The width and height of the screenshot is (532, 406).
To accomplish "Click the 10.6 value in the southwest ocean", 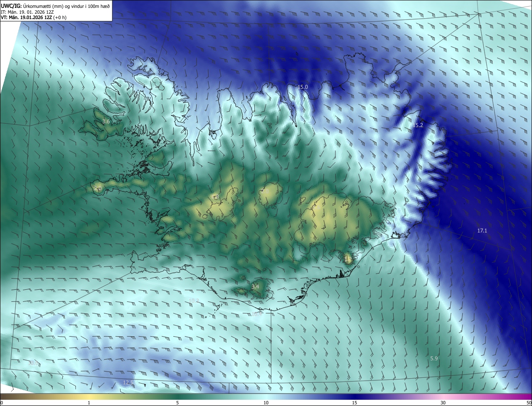I will tap(33, 363).
